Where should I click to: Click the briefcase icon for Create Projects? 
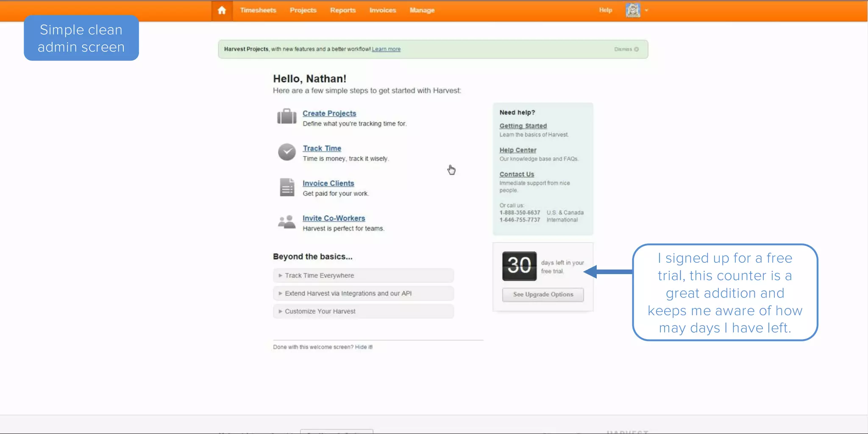click(x=287, y=117)
